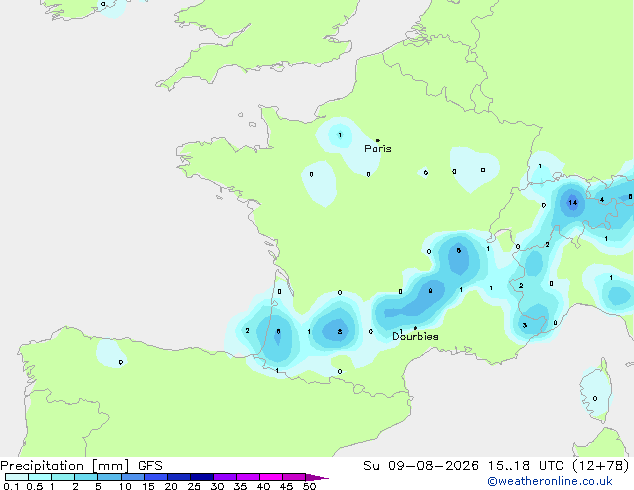This screenshot has height=490, width=634.
Task: Open the weatheronline.co.uk copyright link
Action: coord(550,481)
